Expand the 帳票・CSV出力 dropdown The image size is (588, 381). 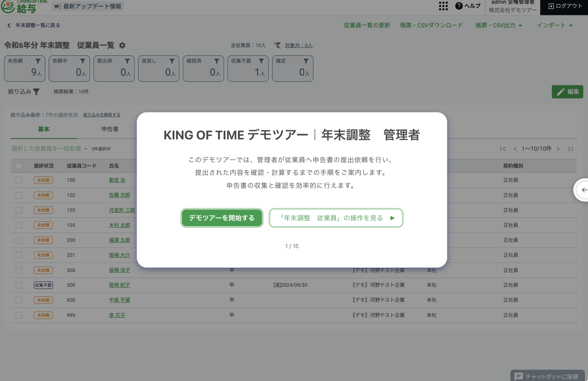point(499,25)
